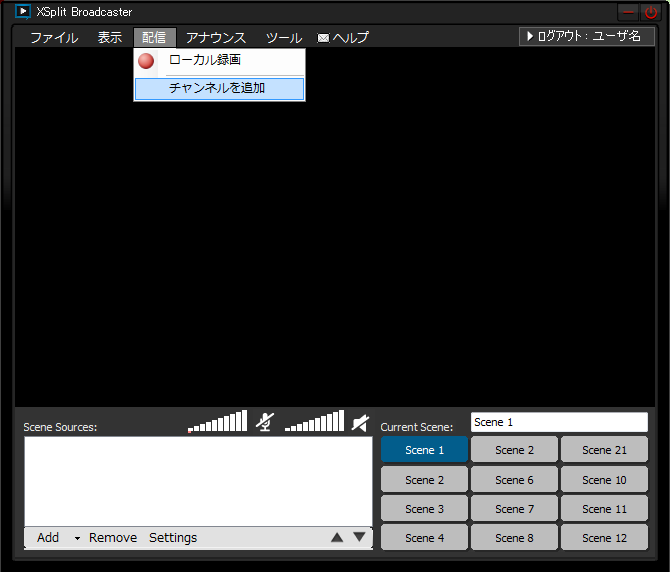
Task: Adjust the speaker volume level bars
Action: [x=314, y=421]
